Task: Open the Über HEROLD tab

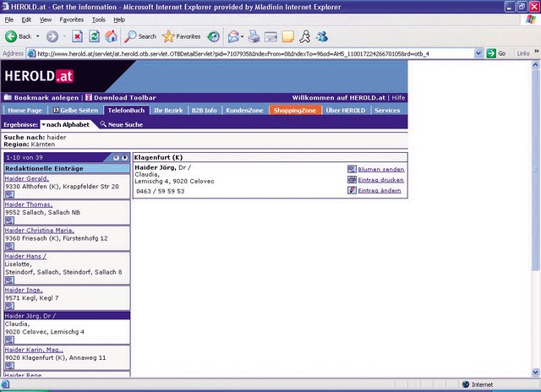Action: tap(346, 111)
